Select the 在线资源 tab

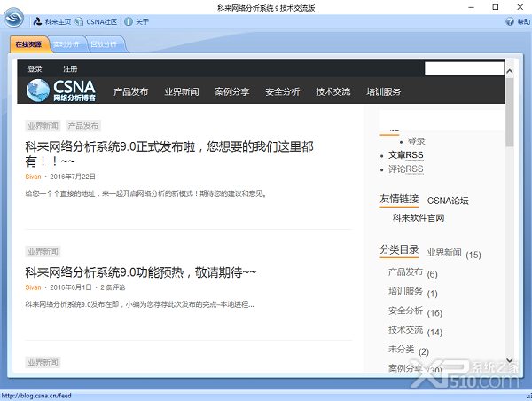28,44
